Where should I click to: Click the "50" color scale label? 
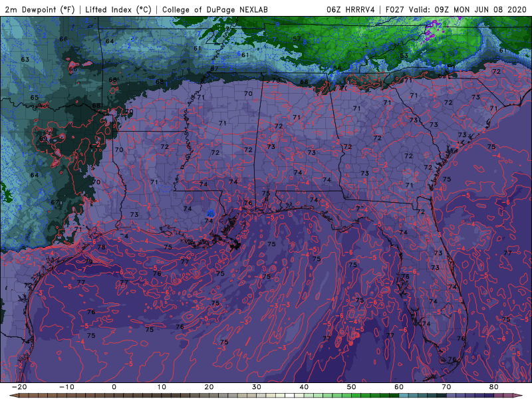[352, 387]
